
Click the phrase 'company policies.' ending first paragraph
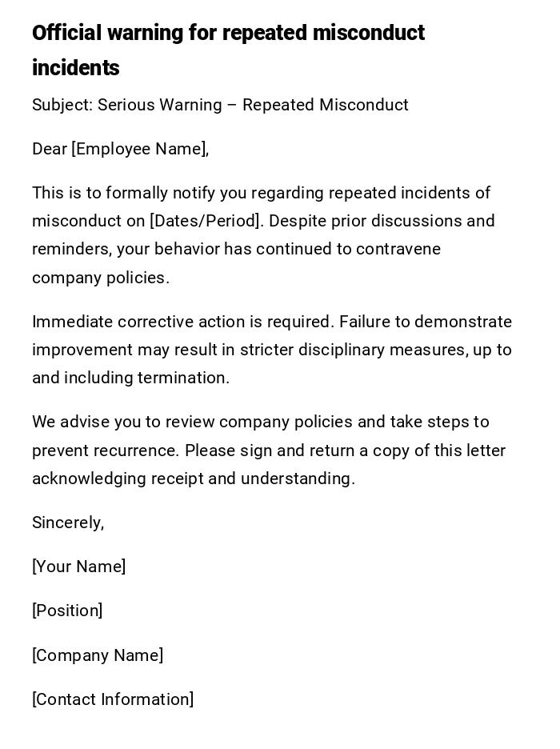101,278
